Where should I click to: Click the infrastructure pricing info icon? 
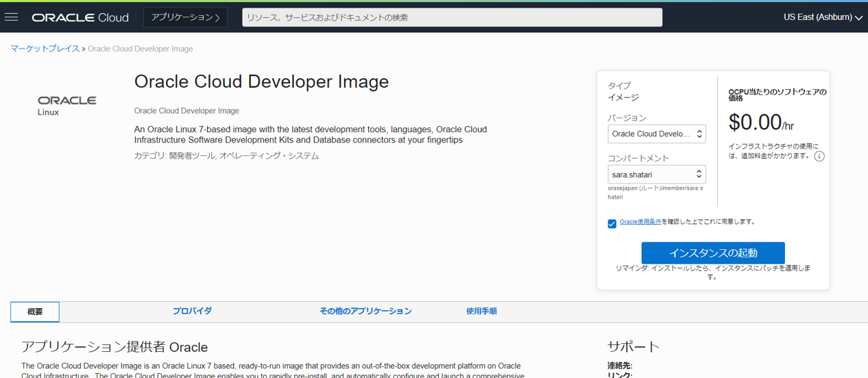tap(819, 156)
